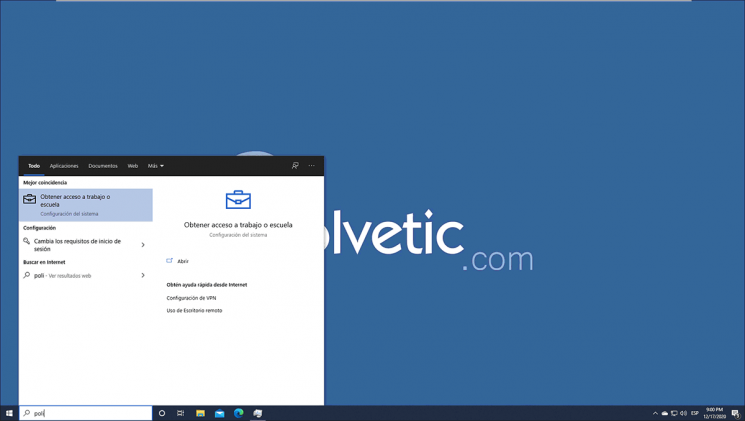Screen dimensions: 745x421
Task: Select best match 'Obtener acceso a trabajo o escuela'
Action: click(86, 205)
